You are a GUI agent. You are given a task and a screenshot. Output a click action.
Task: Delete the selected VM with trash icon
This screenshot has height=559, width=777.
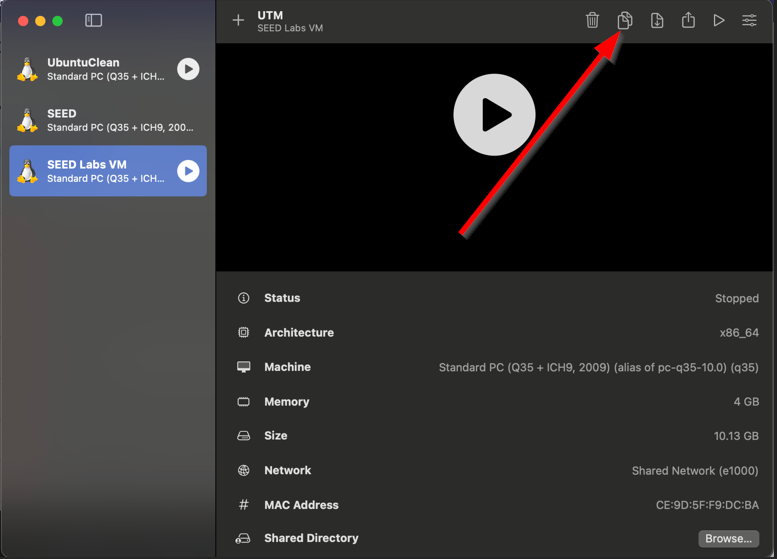pos(592,20)
